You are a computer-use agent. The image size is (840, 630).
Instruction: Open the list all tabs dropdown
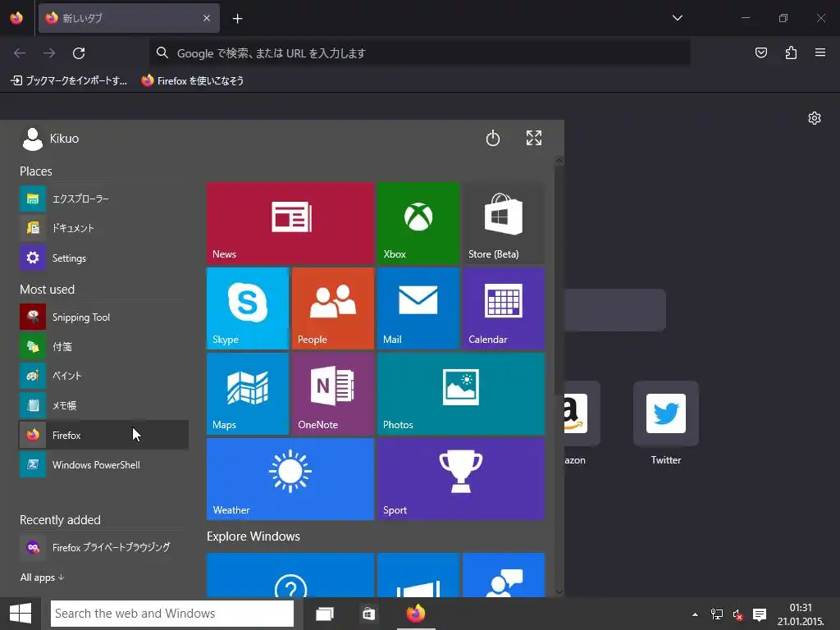tap(677, 18)
